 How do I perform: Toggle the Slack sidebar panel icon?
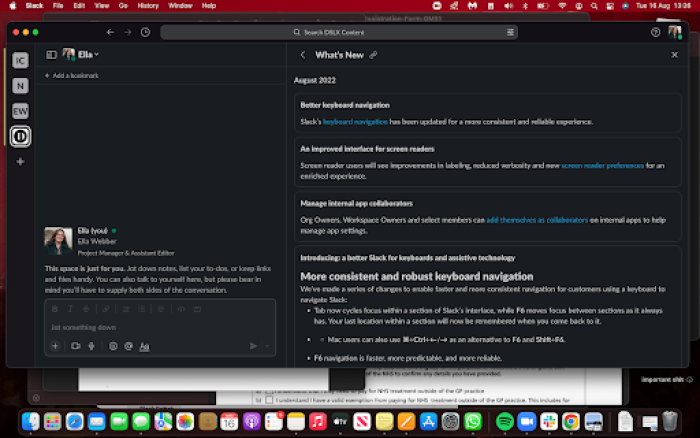51,54
